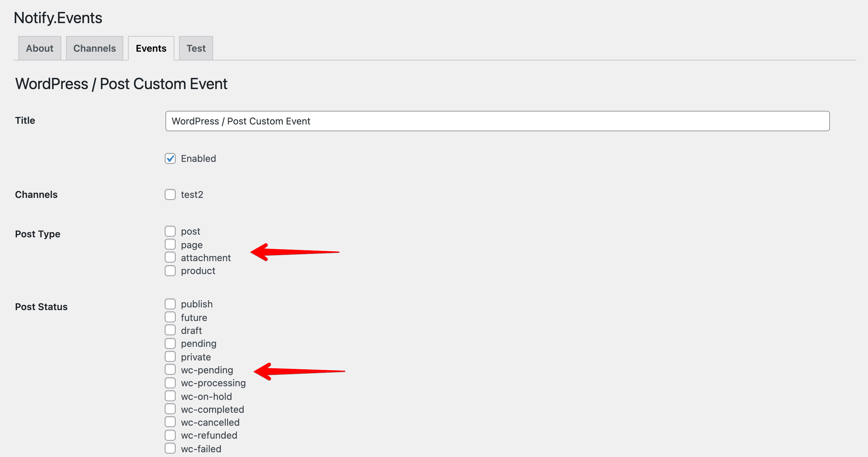This screenshot has height=457, width=868.
Task: Enable the wc-pending post status
Action: (x=171, y=370)
